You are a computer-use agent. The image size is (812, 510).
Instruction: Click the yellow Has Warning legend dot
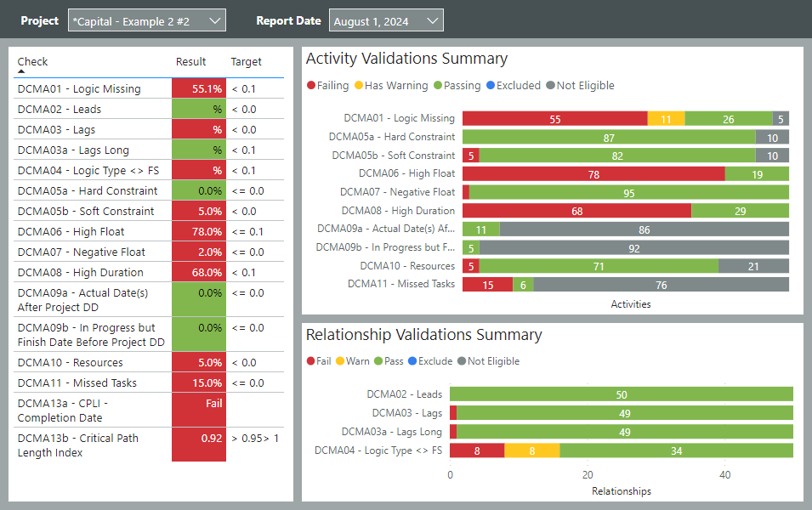point(361,86)
